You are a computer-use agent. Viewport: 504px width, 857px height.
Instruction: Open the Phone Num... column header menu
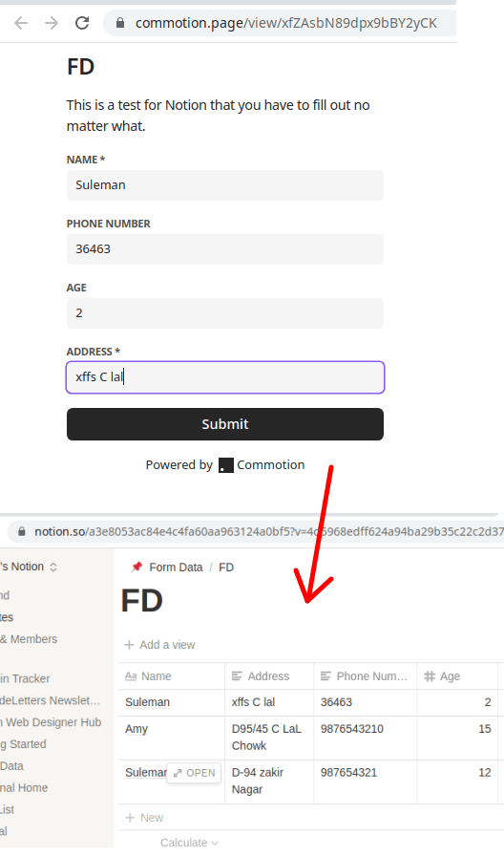coord(366,676)
